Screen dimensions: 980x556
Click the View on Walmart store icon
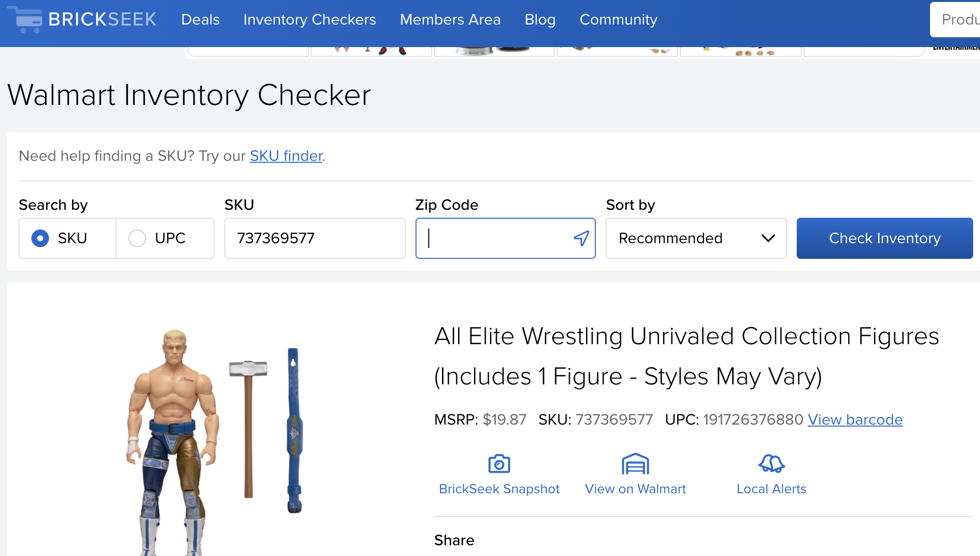pos(635,464)
